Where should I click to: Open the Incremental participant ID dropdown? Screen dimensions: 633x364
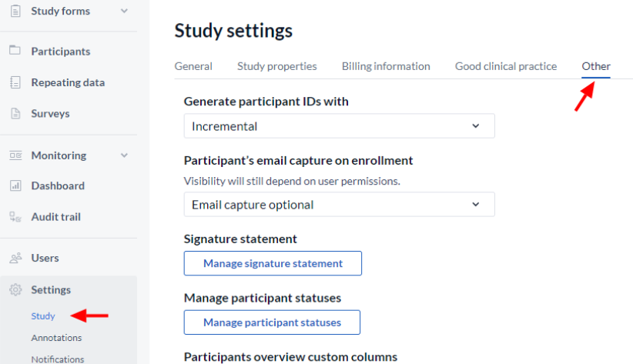click(x=339, y=126)
